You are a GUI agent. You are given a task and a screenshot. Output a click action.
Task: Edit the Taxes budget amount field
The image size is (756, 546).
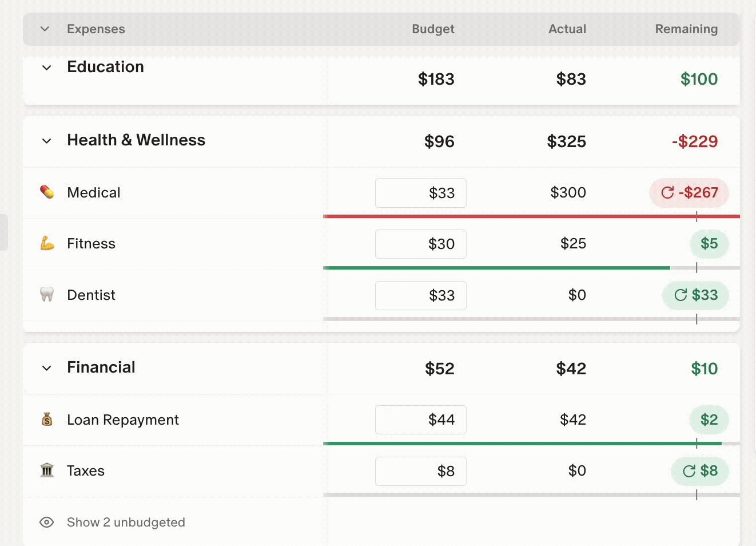pyautogui.click(x=421, y=471)
